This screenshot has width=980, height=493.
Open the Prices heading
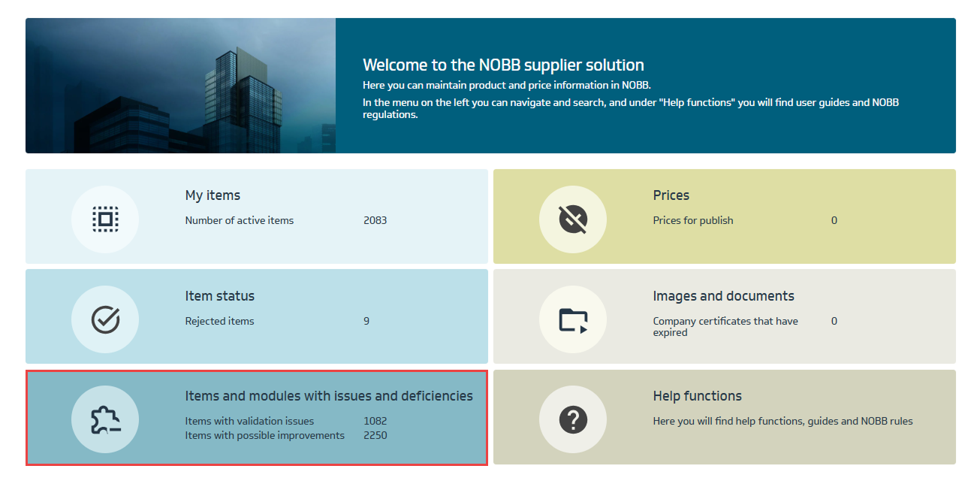click(x=671, y=195)
